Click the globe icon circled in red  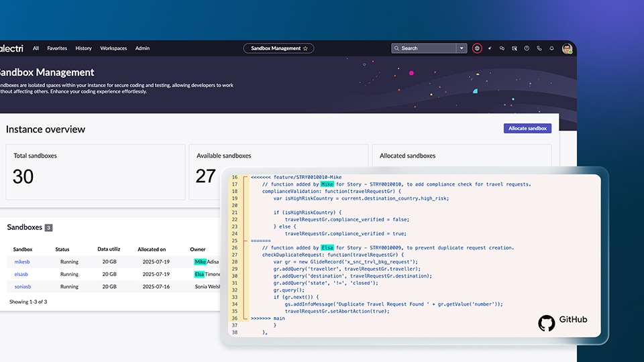pos(477,48)
